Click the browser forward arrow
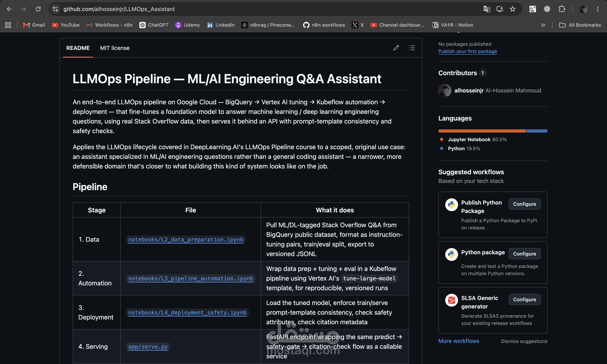The width and height of the screenshot is (607, 364). pyautogui.click(x=23, y=9)
